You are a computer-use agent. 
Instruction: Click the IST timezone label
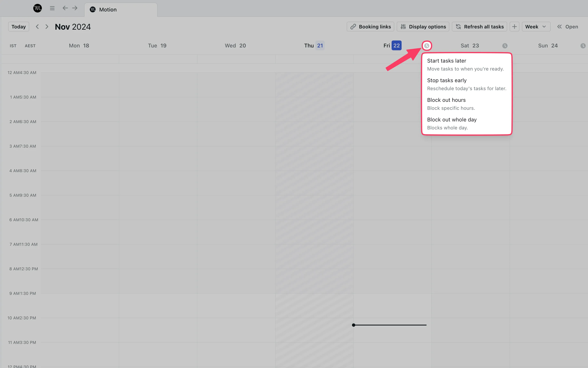pos(13,46)
